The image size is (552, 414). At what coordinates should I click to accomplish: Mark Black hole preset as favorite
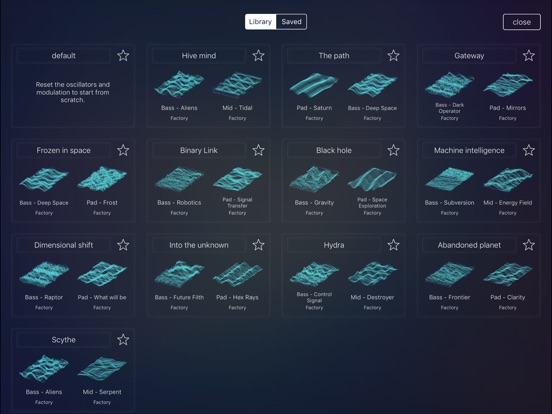(394, 150)
